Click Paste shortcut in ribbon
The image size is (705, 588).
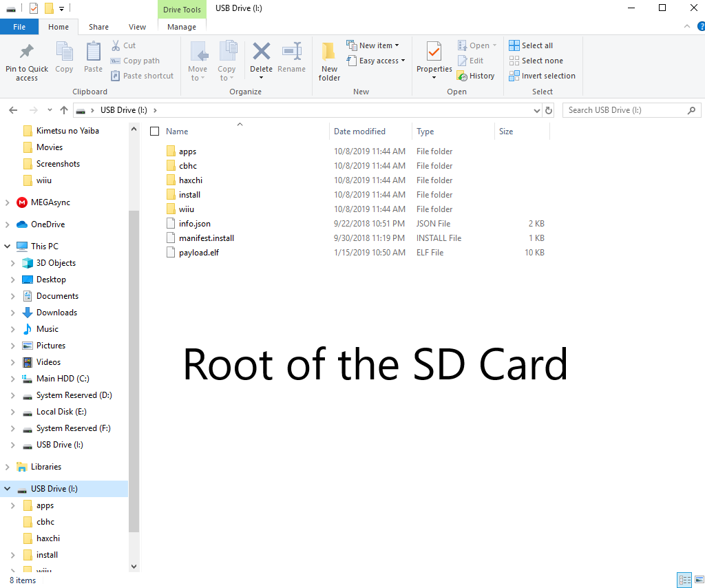[x=142, y=76]
